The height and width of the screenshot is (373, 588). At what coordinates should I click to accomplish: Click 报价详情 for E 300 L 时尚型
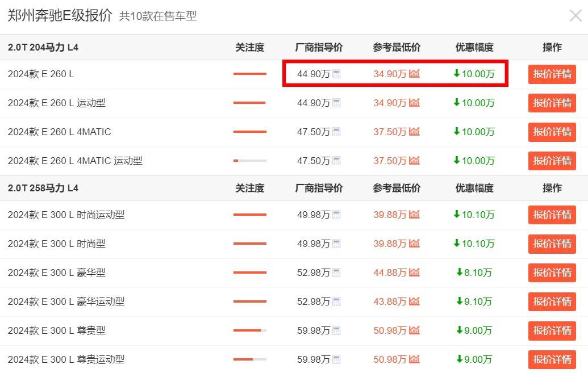coord(552,244)
